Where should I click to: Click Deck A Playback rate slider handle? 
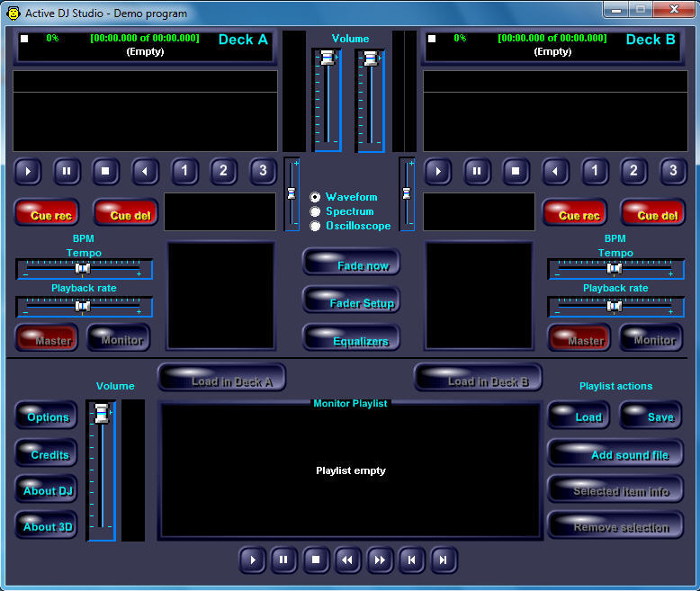(x=83, y=306)
